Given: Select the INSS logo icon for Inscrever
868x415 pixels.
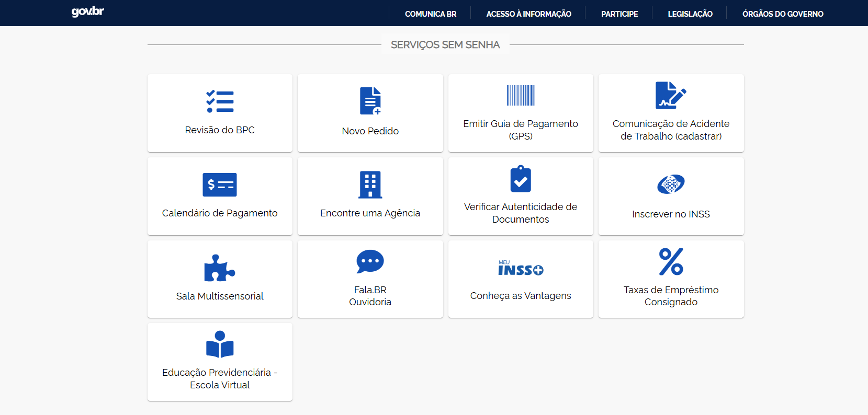Looking at the screenshot, I should pyautogui.click(x=671, y=184).
